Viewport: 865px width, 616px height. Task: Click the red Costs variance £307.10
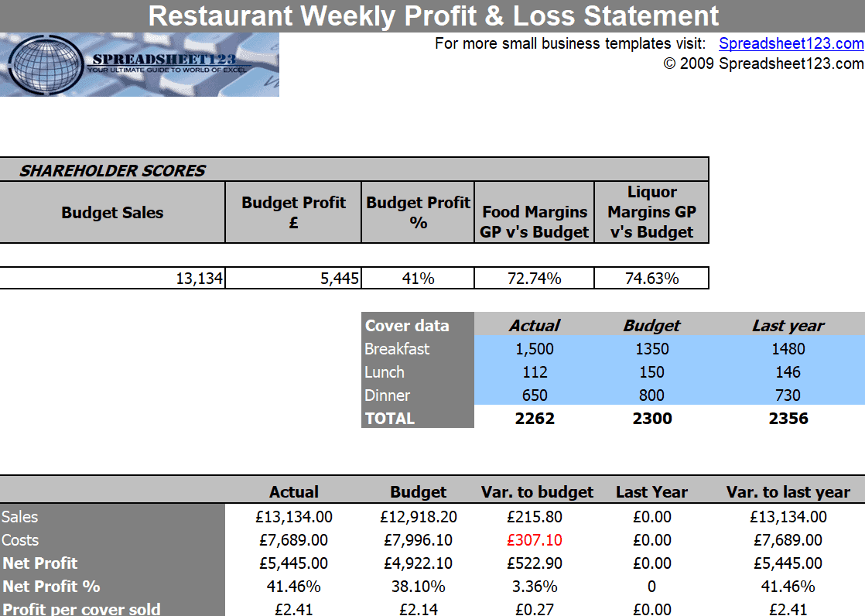tap(535, 540)
